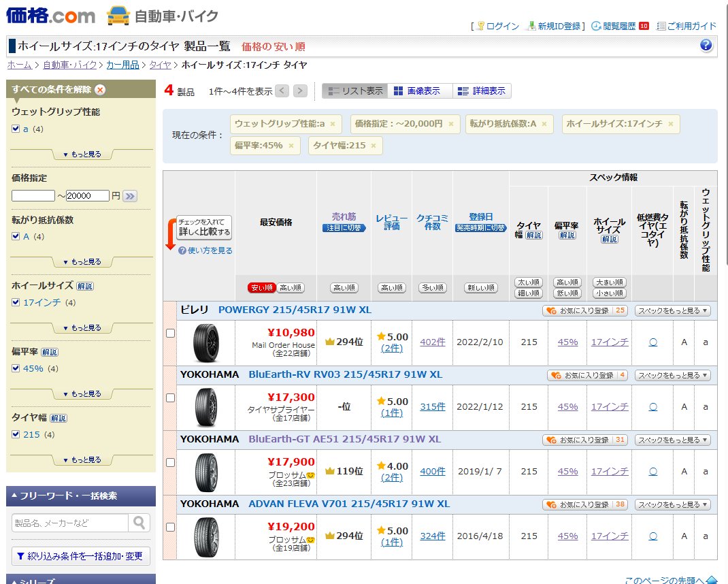Open 閲覧履歴 browsing history

pyautogui.click(x=619, y=26)
